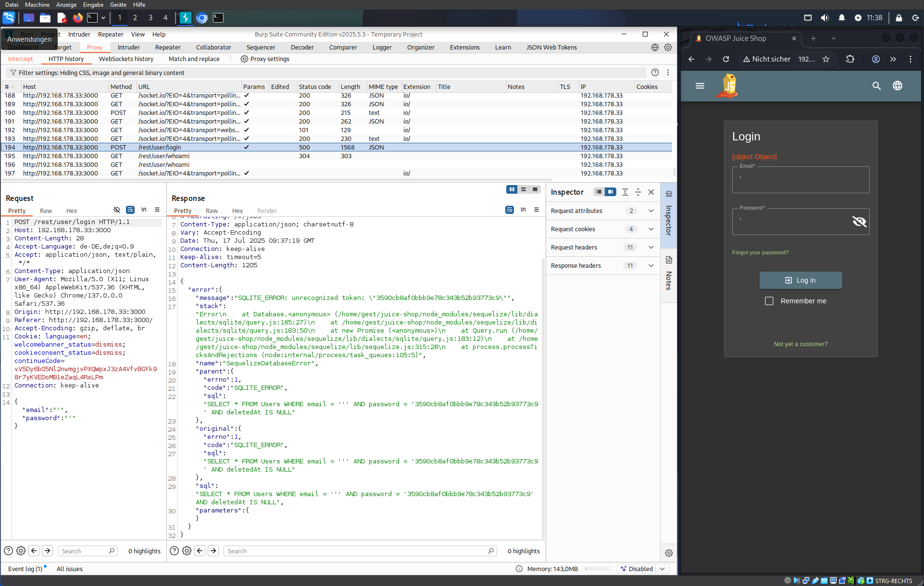Click the Email input field
The height and width of the screenshot is (586, 924).
(800, 180)
